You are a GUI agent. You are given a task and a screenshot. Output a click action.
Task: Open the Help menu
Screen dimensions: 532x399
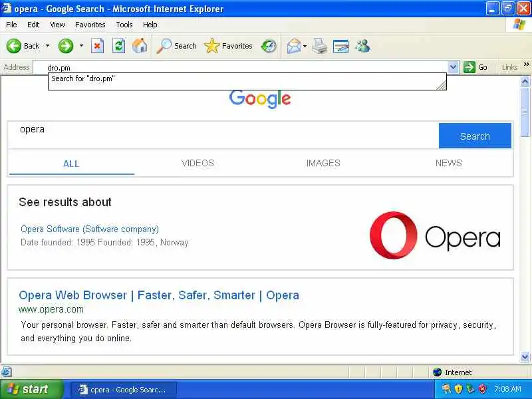(x=150, y=25)
